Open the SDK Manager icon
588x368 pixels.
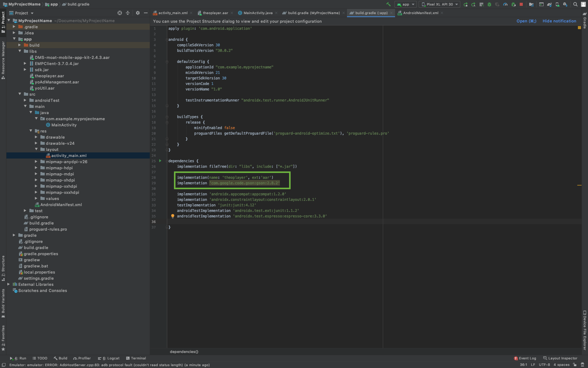tap(565, 4)
